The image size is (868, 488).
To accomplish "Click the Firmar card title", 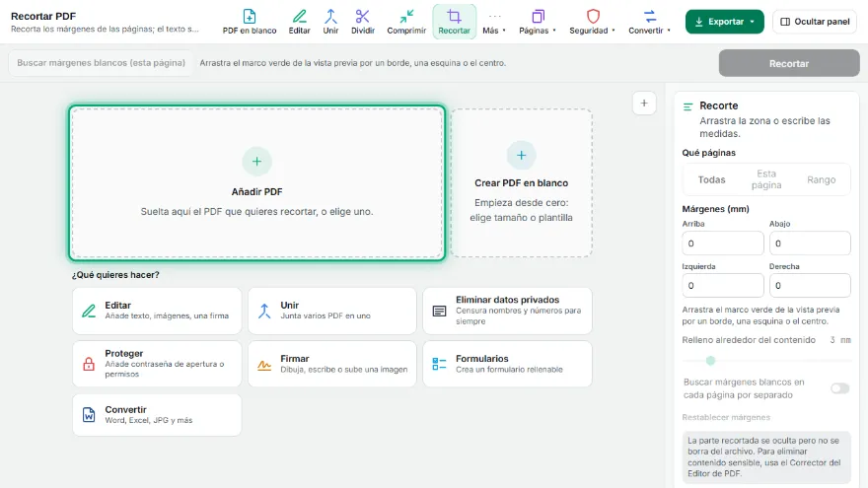I will point(295,359).
